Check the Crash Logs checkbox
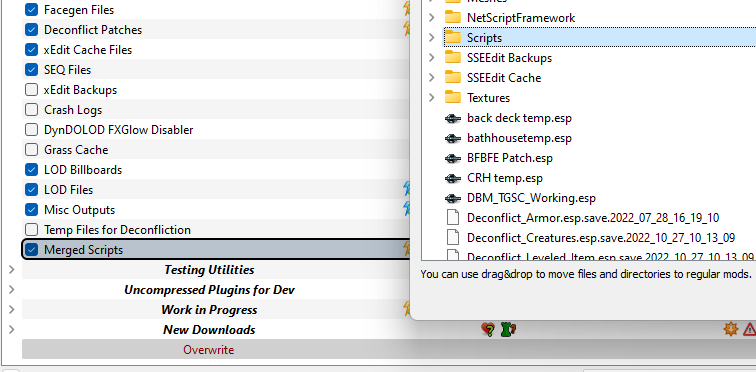756x372 pixels. pyautogui.click(x=31, y=110)
